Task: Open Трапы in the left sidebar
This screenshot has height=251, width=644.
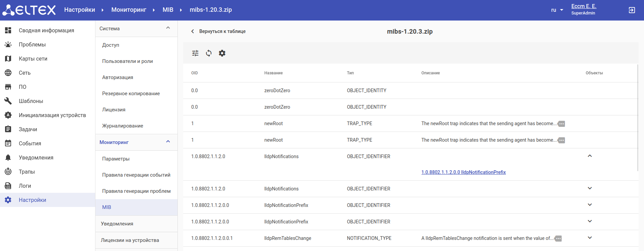Action: coord(27,172)
